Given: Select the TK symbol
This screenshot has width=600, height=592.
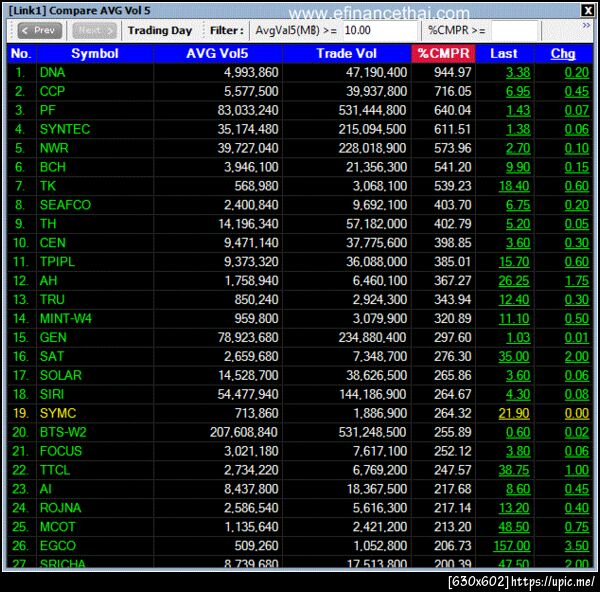Looking at the screenshot, I should (48, 186).
